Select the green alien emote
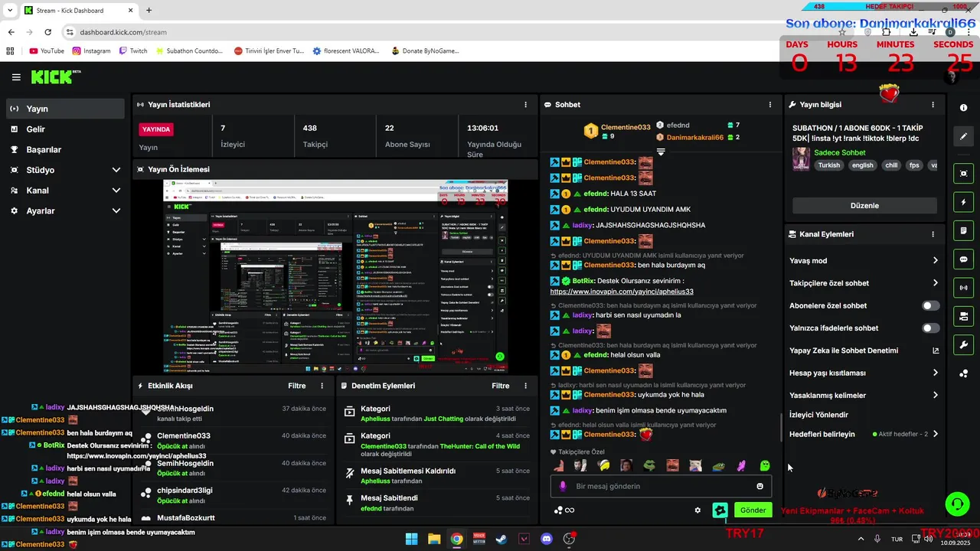This screenshot has height=551, width=980. click(x=764, y=465)
